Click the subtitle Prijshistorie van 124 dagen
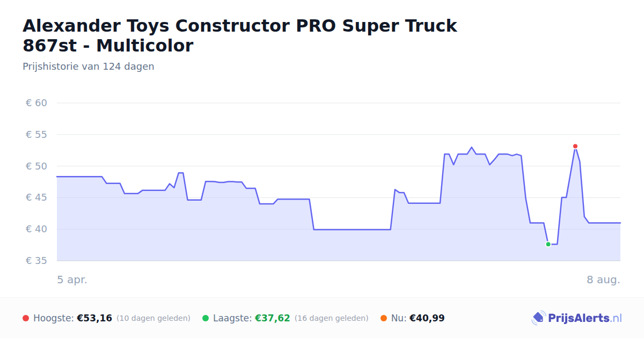Screen dimensions: 644x338 pos(89,67)
